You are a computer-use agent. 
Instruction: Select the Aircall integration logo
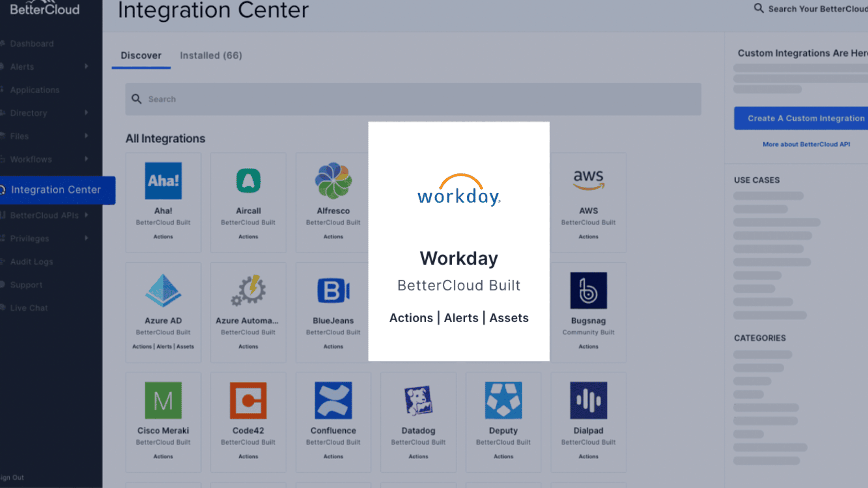(x=248, y=181)
